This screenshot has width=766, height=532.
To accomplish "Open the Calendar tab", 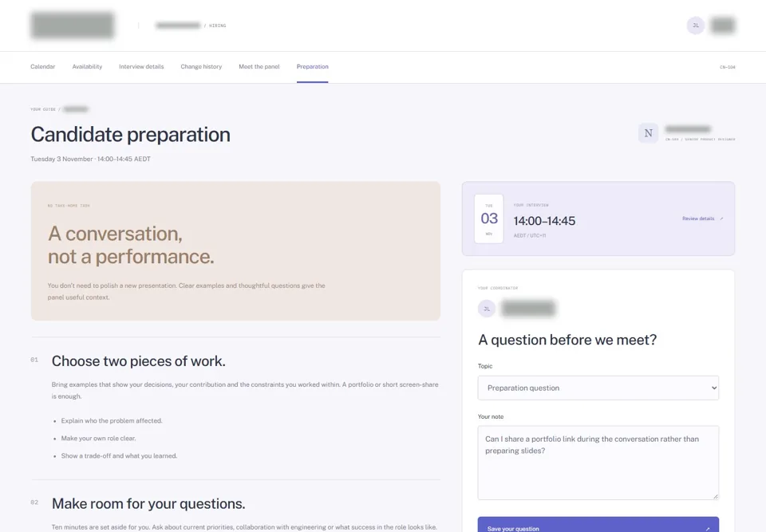I will pos(42,66).
